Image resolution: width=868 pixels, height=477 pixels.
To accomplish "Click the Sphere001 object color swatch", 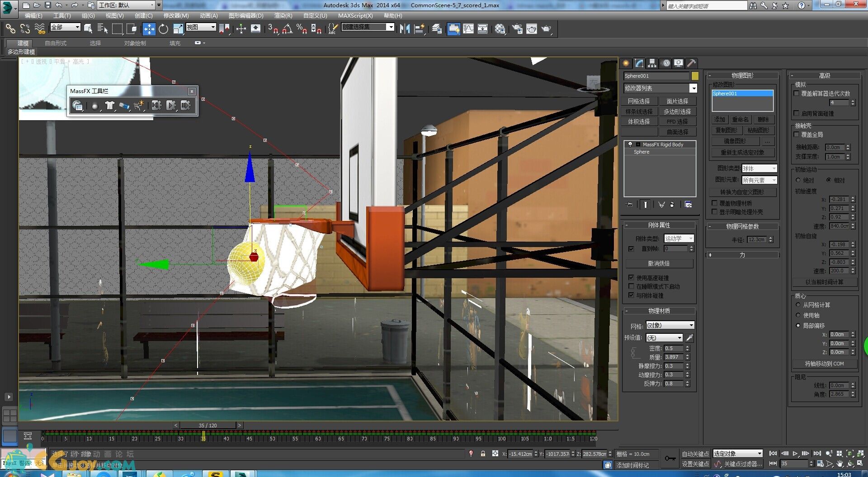I will 695,76.
